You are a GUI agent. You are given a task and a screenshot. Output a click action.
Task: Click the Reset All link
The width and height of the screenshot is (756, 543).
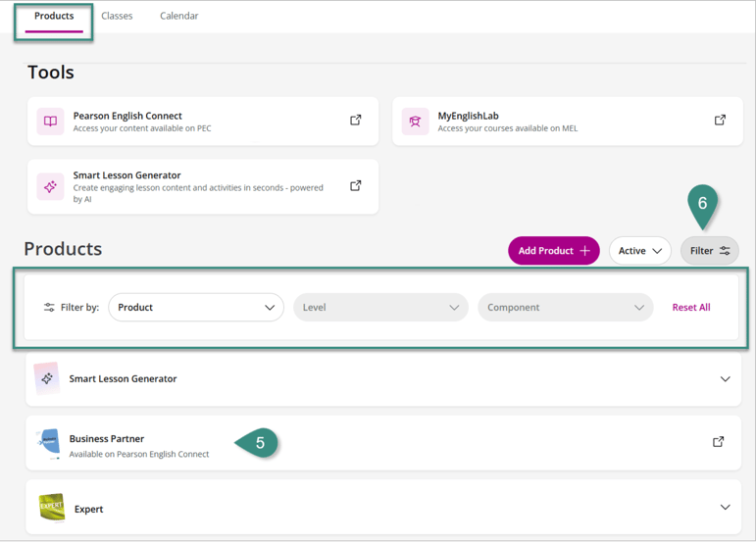click(x=690, y=308)
